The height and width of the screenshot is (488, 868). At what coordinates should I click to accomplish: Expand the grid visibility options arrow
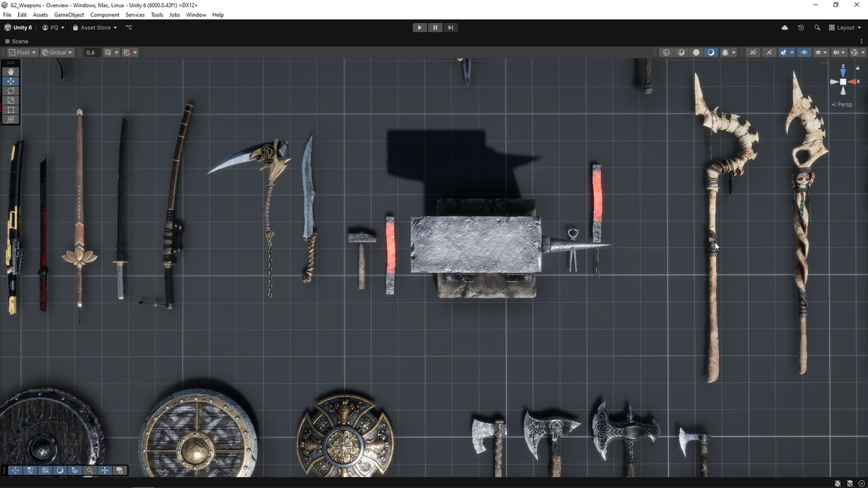pyautogui.click(x=116, y=52)
